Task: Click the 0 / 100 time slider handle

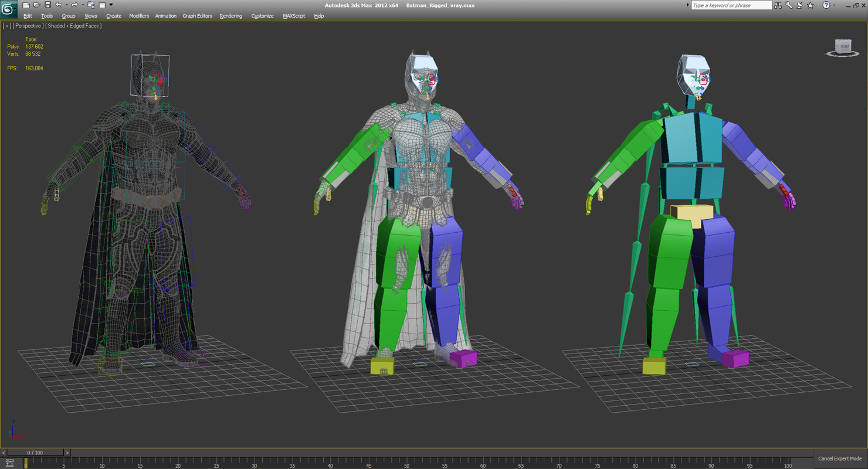Action: coord(35,453)
